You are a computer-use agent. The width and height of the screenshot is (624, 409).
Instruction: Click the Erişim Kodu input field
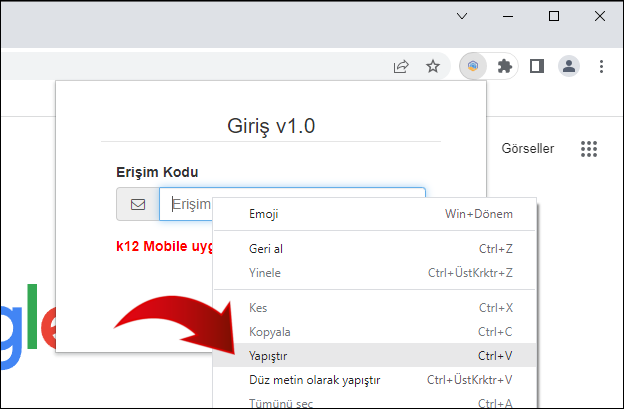(190, 204)
